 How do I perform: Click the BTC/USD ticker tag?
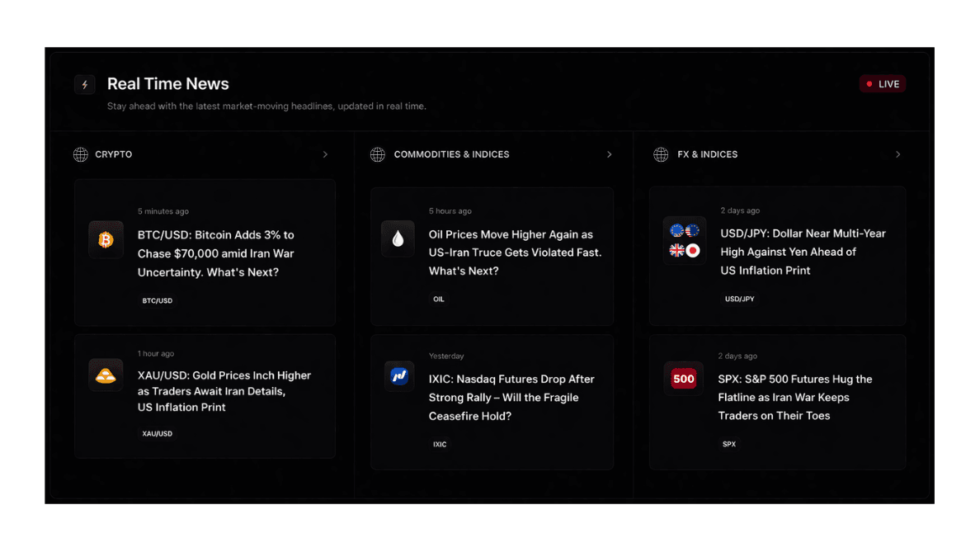157,300
